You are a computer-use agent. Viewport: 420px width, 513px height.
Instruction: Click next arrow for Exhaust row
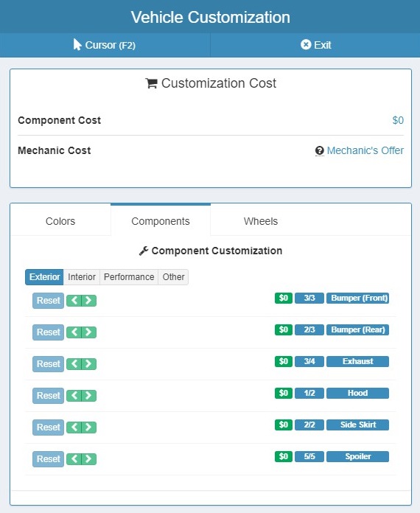[89, 364]
